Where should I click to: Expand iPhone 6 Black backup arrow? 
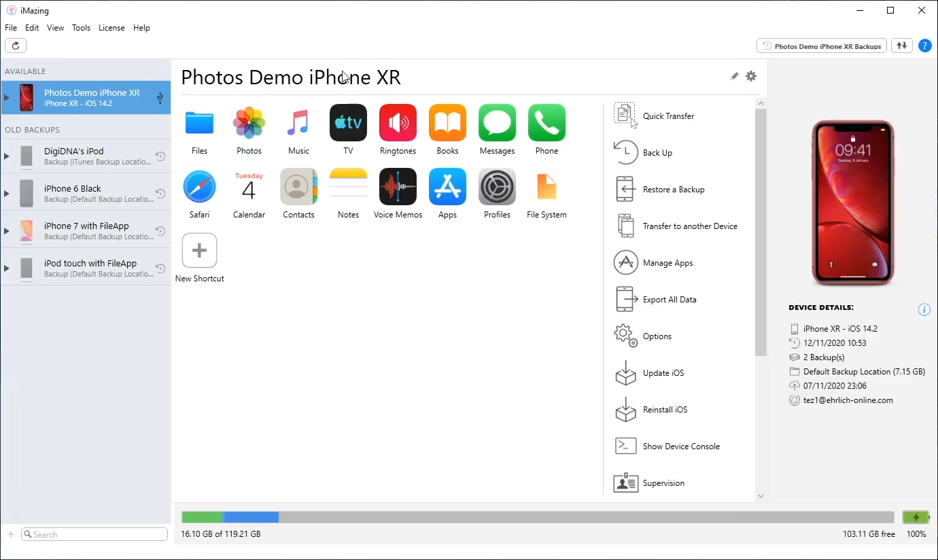[x=7, y=194]
